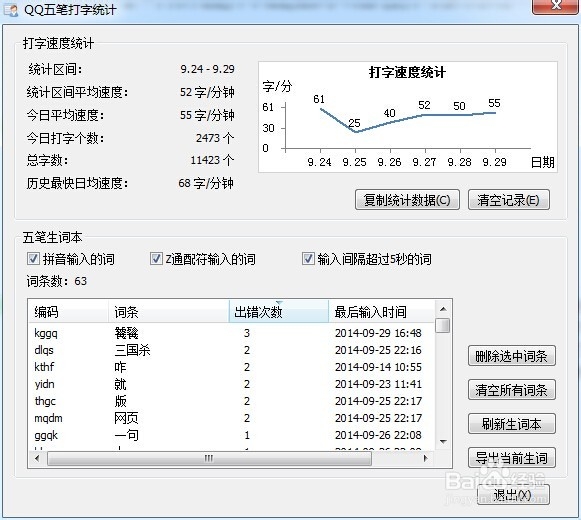Sort list by 最后输入时间 column header
Screen dimensions: 581x520
tap(381, 312)
